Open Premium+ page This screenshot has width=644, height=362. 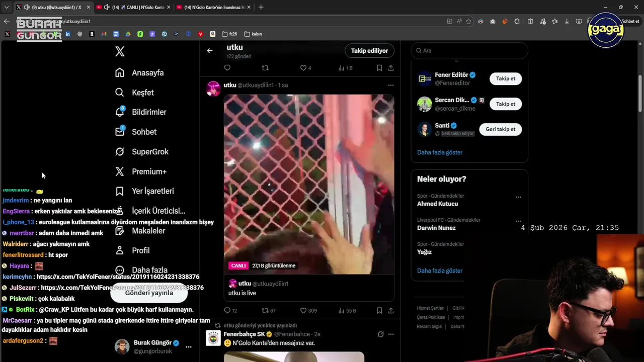(x=141, y=171)
